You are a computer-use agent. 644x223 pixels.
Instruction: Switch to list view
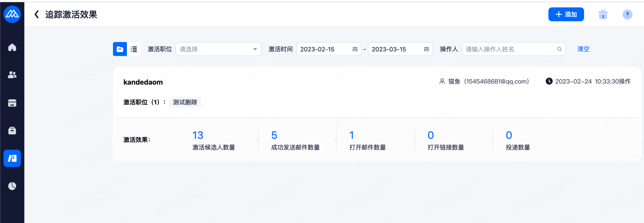[134, 49]
